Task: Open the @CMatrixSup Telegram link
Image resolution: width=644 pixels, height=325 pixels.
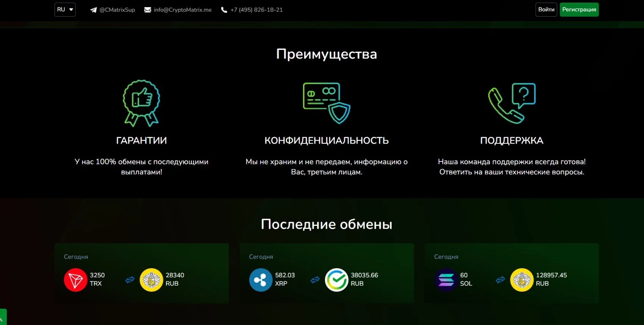Action: pos(117,10)
